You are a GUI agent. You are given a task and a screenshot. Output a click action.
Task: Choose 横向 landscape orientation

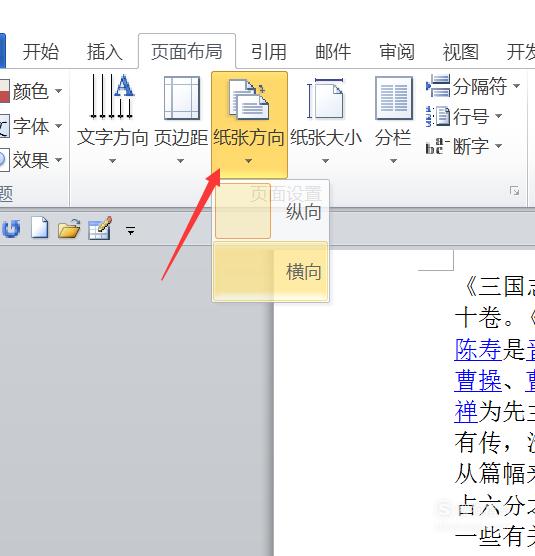271,272
